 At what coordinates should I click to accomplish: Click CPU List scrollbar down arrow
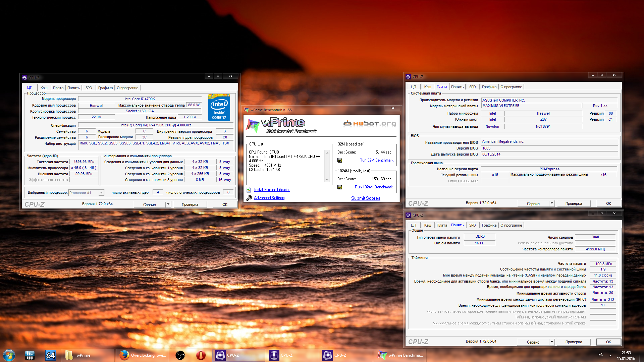coord(327,180)
